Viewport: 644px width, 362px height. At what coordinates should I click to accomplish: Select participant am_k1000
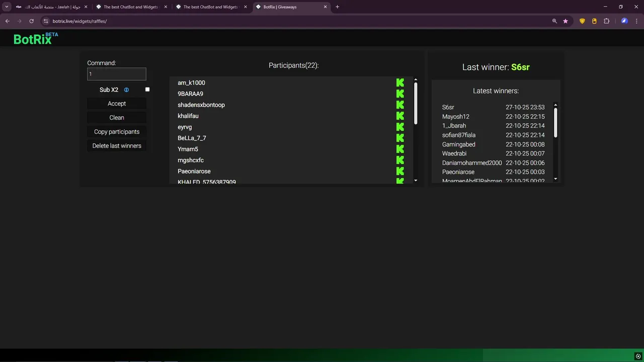coord(191,82)
